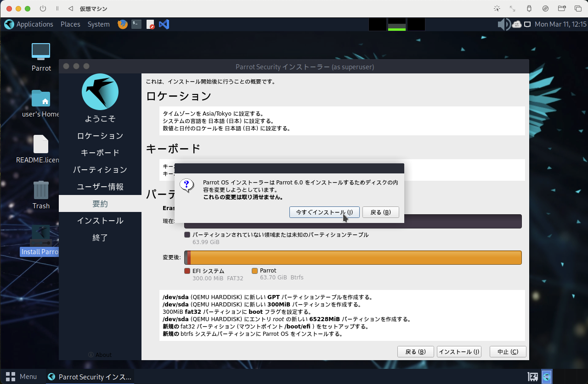
Task: Click the line creating new GPT partition table
Action: 267,297
